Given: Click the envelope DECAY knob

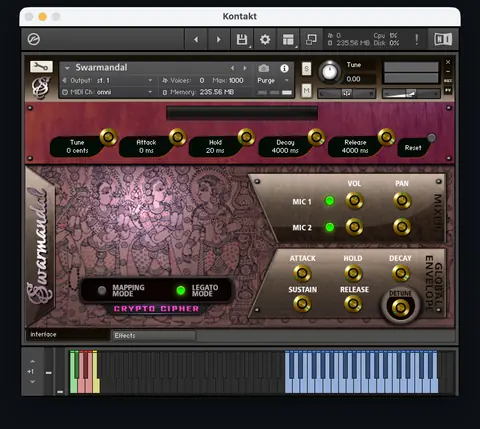Looking at the screenshot, I should [x=401, y=273].
